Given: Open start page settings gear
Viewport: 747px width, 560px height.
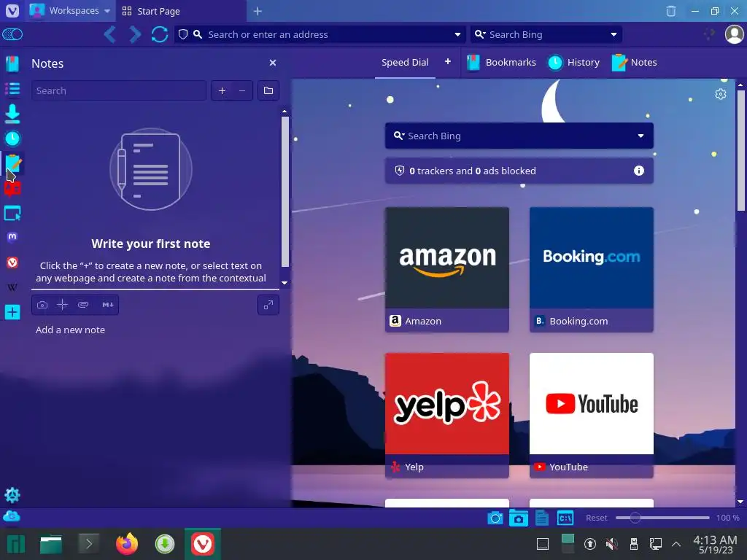Looking at the screenshot, I should tap(720, 94).
